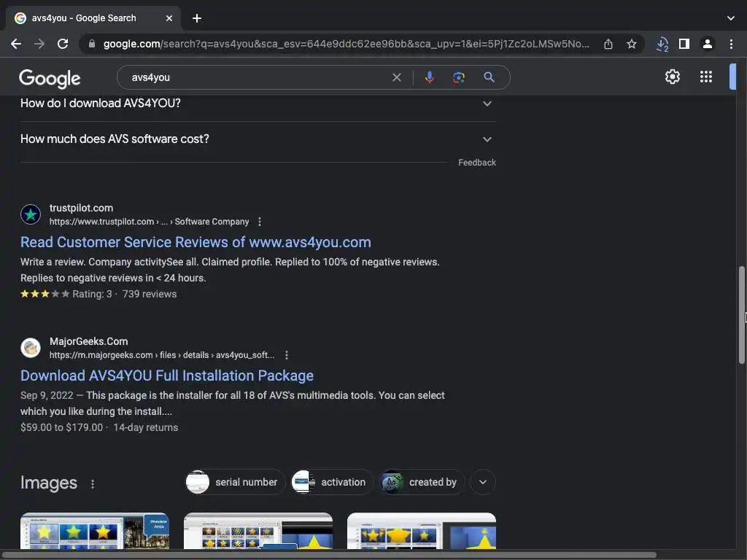The height and width of the screenshot is (560, 747).
Task: Filter images by created by
Action: click(x=422, y=482)
